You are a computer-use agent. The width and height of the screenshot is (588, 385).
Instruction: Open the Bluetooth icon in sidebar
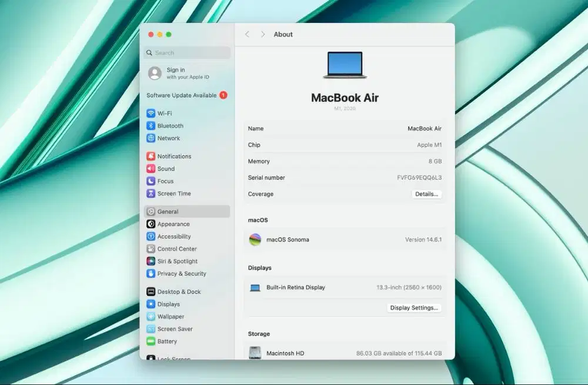point(151,125)
